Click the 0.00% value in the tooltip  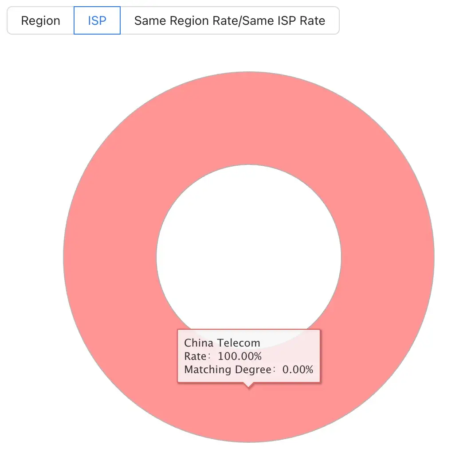298,369
